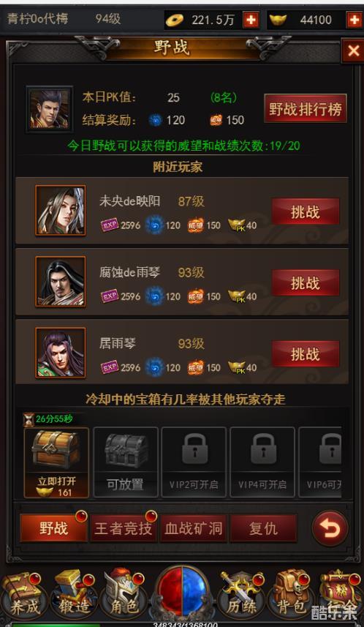Click the round back arrow button
Viewport: 364px width, 627px height.
click(330, 529)
